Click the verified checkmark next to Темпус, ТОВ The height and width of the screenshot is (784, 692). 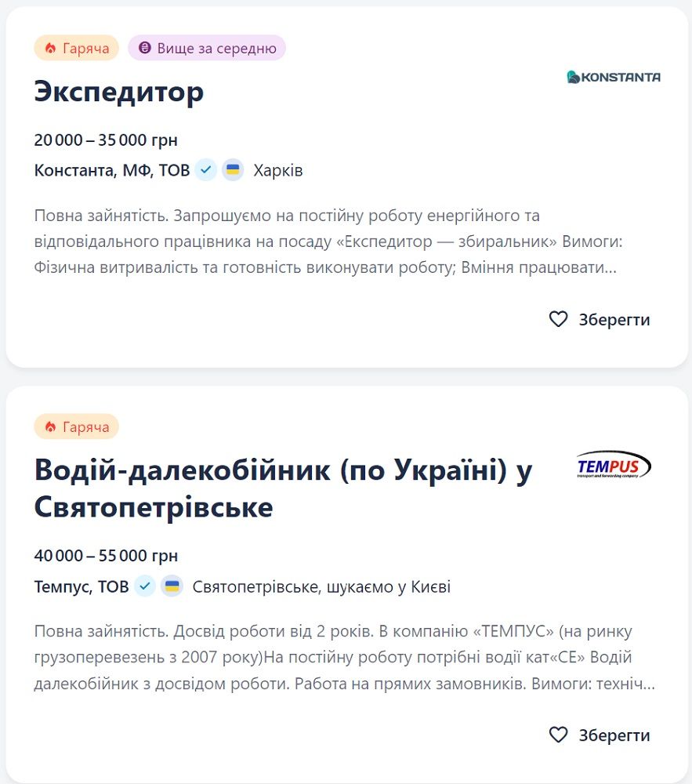[x=144, y=585]
